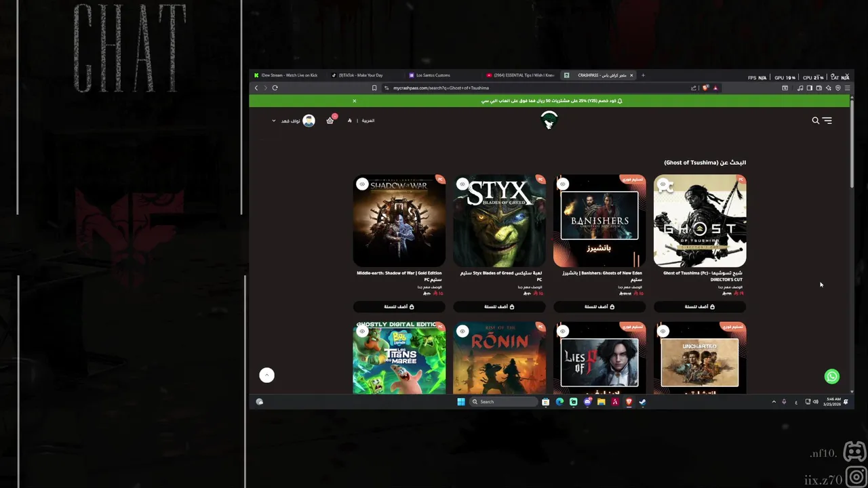Show hidden system tray icons chevron

click(774, 402)
